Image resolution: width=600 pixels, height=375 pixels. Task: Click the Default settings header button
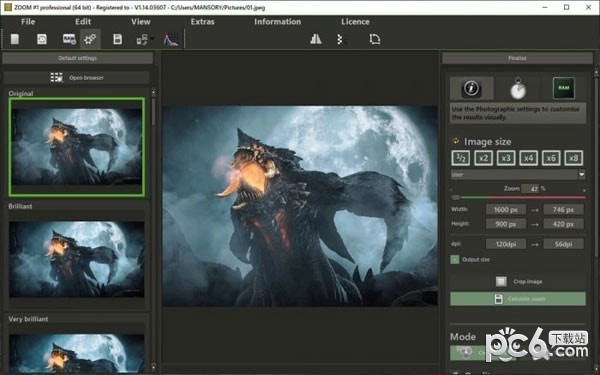[x=78, y=58]
